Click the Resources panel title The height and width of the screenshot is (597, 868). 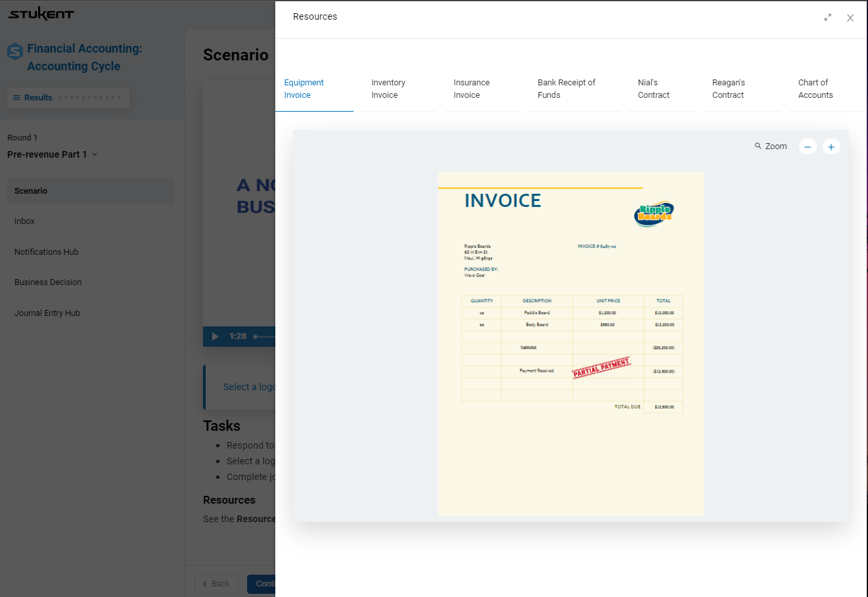[x=315, y=16]
